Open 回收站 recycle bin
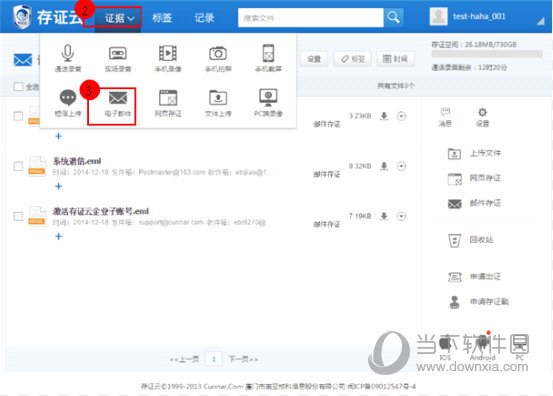Image resolution: width=553 pixels, height=396 pixels. [470, 240]
